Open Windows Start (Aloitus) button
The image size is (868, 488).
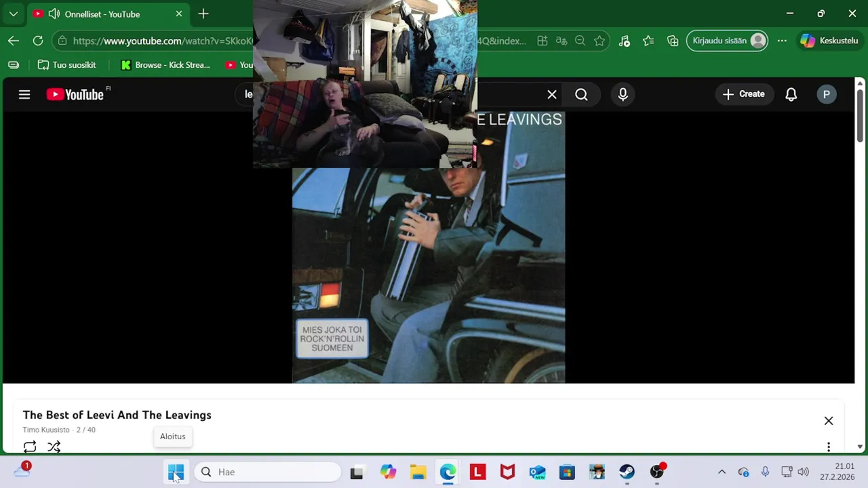(176, 472)
